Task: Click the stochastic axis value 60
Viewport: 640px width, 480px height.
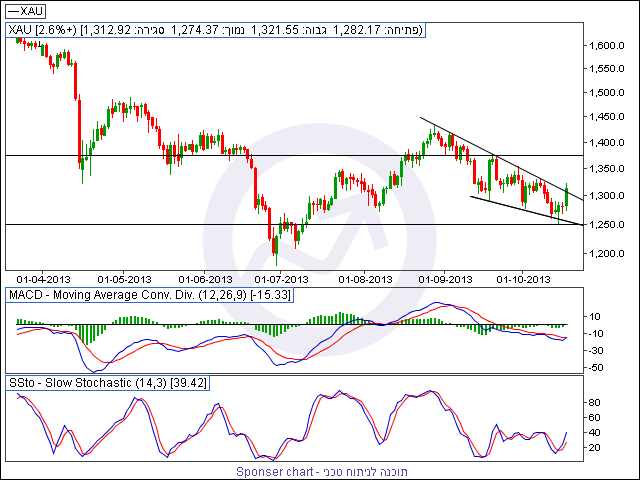Action: click(x=594, y=418)
